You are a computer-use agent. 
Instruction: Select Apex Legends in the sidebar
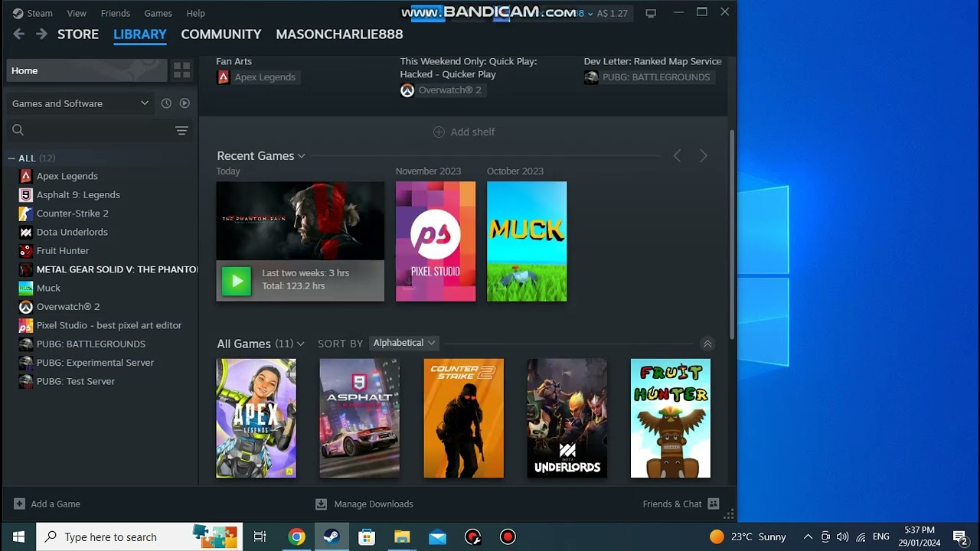[67, 176]
